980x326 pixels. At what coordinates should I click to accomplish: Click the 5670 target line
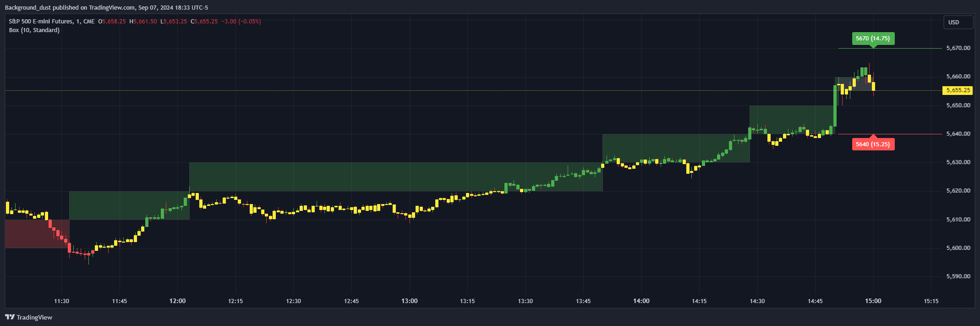click(x=890, y=48)
